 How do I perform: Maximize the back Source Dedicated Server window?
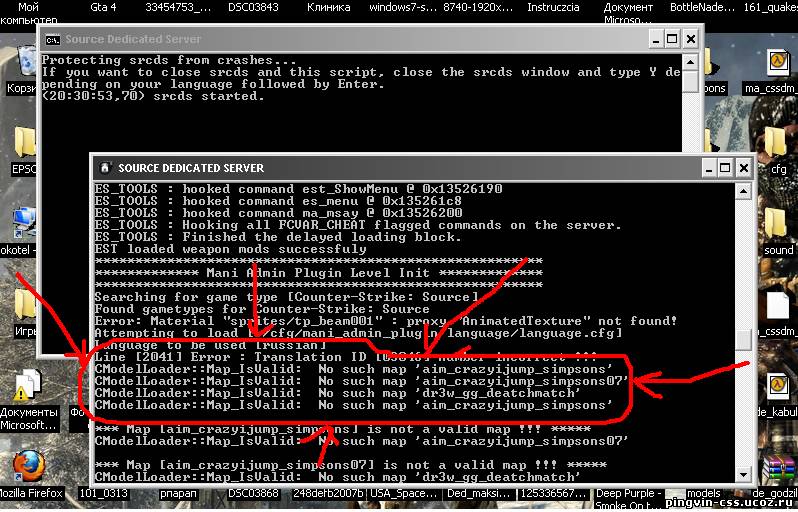click(x=672, y=39)
